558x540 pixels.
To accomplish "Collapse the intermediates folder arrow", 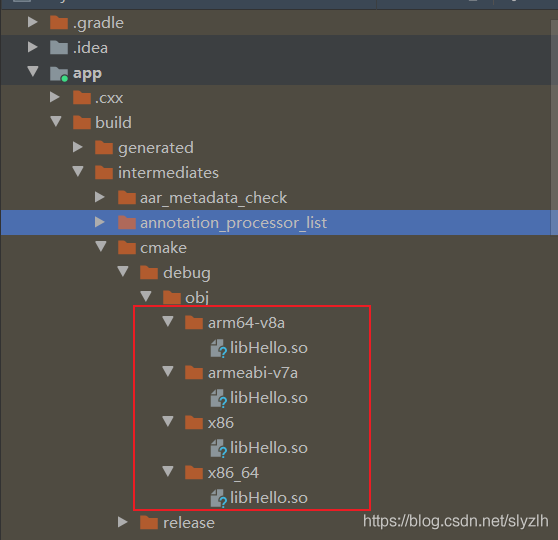I will coord(78,172).
